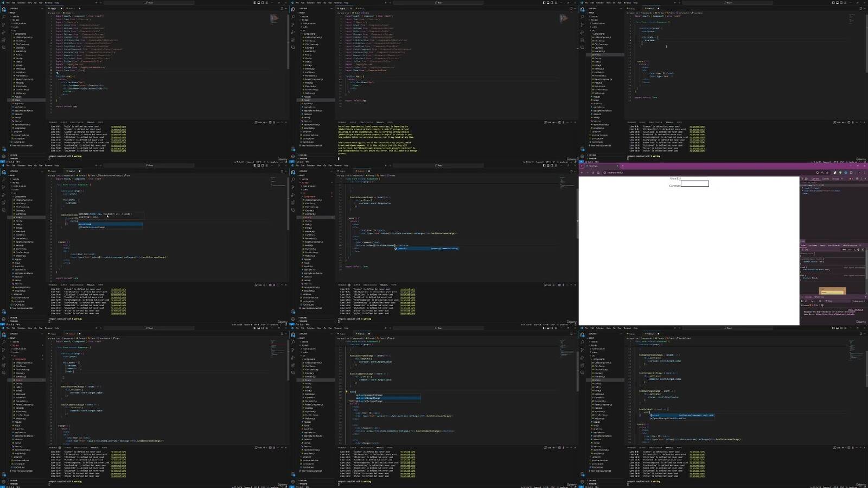This screenshot has width=868, height=488.
Task: Open the Layout tab in DevTools styles pane
Action: click(822, 245)
